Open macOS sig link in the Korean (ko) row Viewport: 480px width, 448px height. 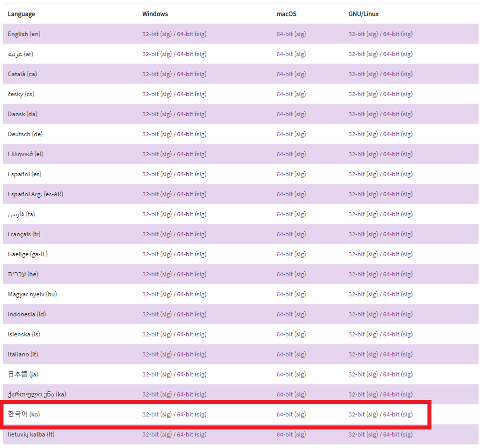tap(300, 414)
